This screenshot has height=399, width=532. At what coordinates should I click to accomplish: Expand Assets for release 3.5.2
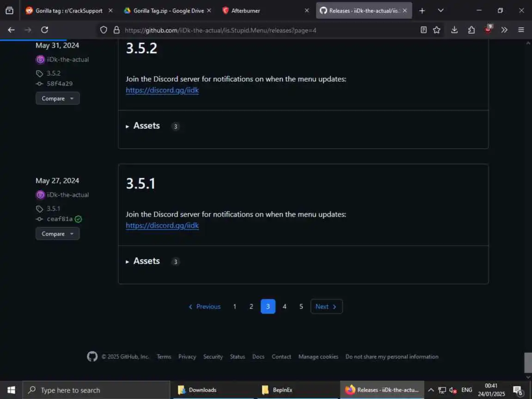(x=143, y=126)
